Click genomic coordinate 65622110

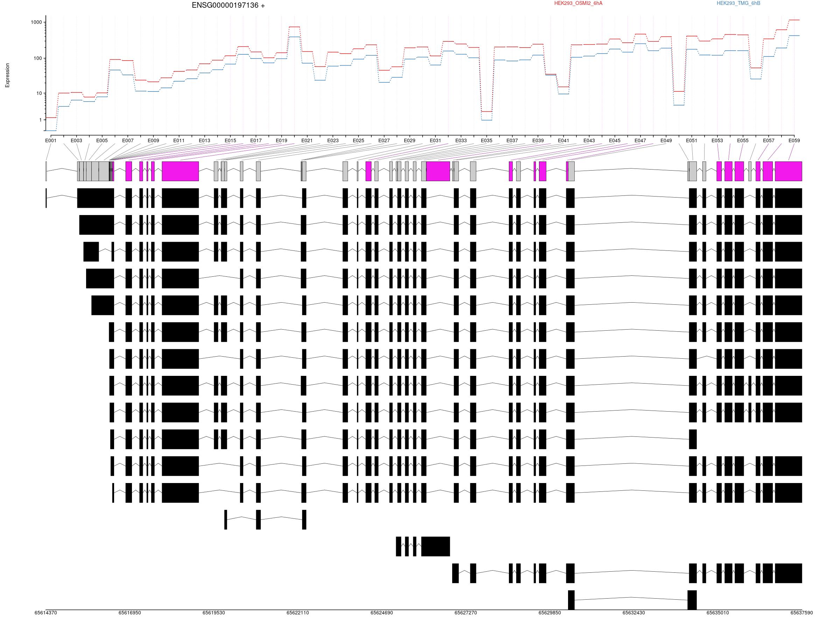coord(298,613)
